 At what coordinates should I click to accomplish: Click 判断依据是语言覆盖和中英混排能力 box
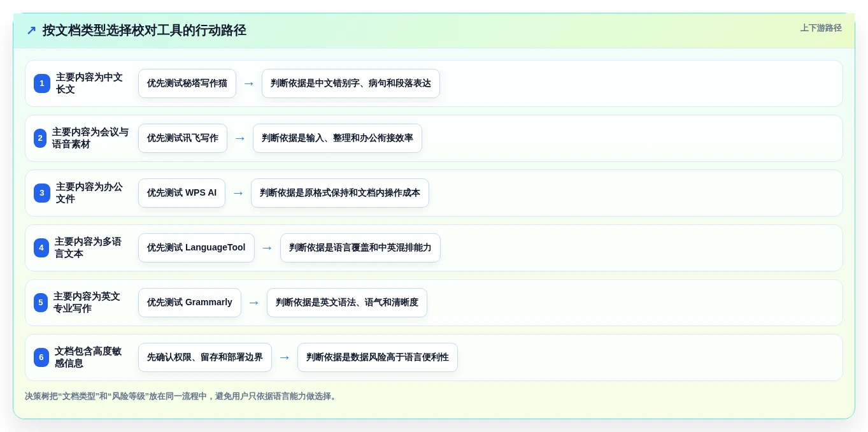pyautogui.click(x=360, y=248)
